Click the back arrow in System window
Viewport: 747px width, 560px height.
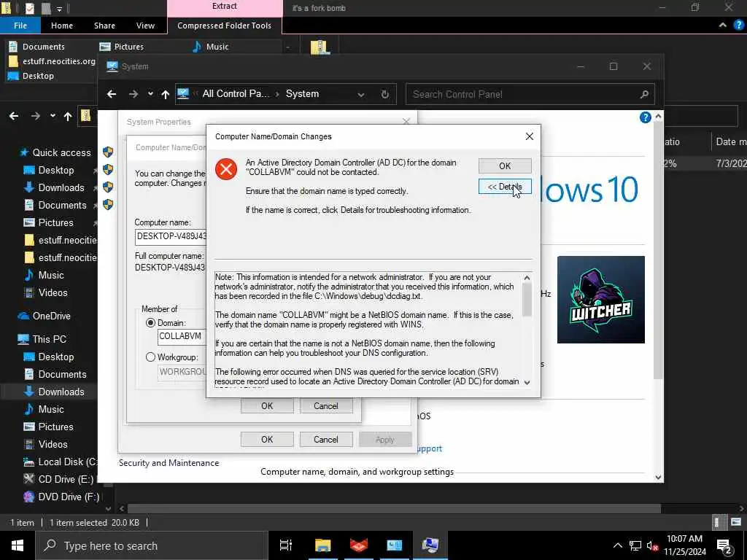coord(111,94)
